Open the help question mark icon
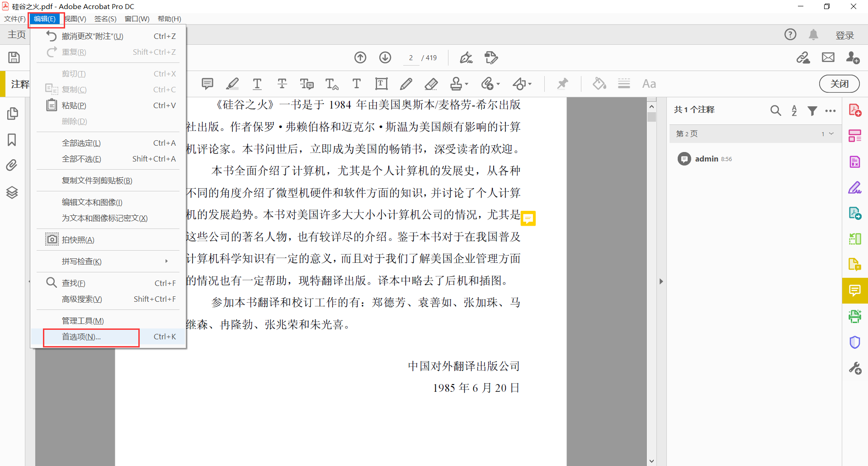This screenshot has width=868, height=466. 790,34
